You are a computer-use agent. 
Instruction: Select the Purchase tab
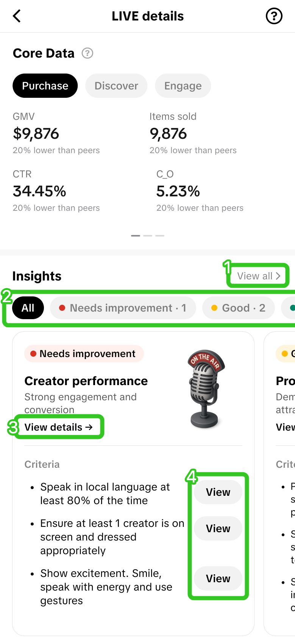pos(45,86)
